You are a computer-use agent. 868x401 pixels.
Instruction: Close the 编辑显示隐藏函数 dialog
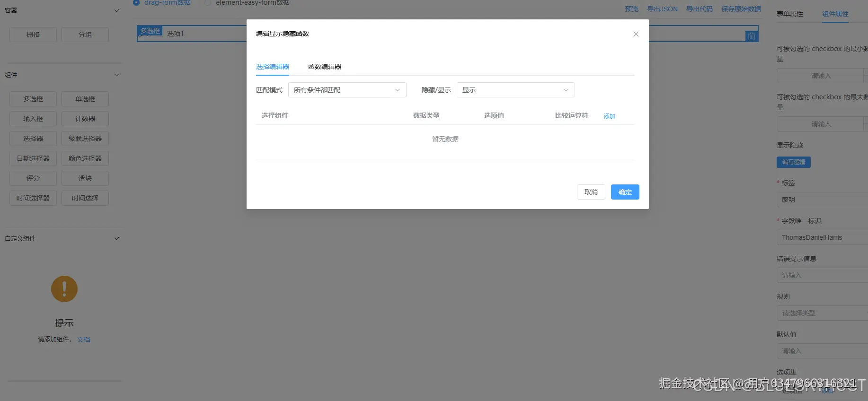tap(636, 34)
